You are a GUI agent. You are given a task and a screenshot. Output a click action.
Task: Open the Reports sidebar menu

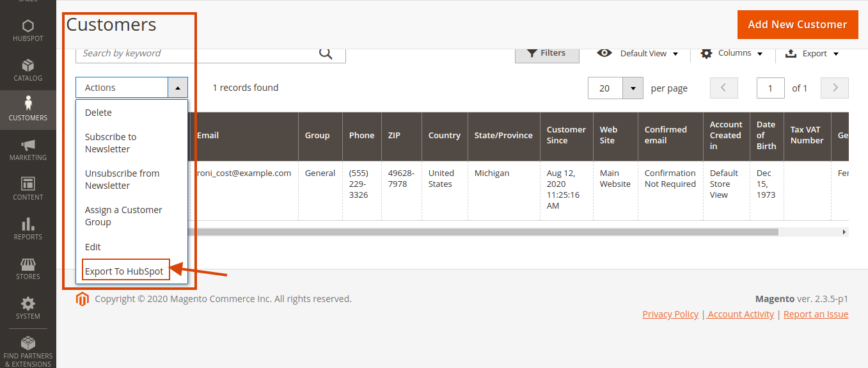28,229
